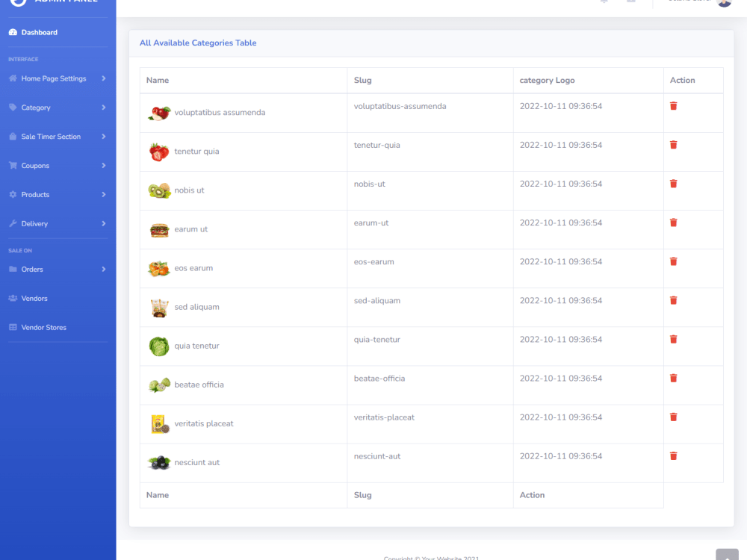The height and width of the screenshot is (560, 747).
Task: Expand the Orders submenu chevron
Action: [x=103, y=269]
